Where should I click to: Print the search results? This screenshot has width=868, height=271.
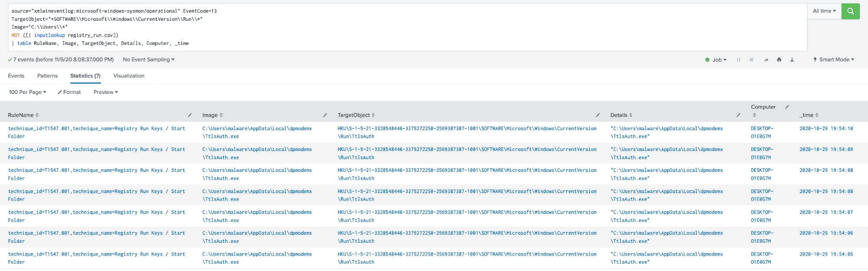click(779, 60)
